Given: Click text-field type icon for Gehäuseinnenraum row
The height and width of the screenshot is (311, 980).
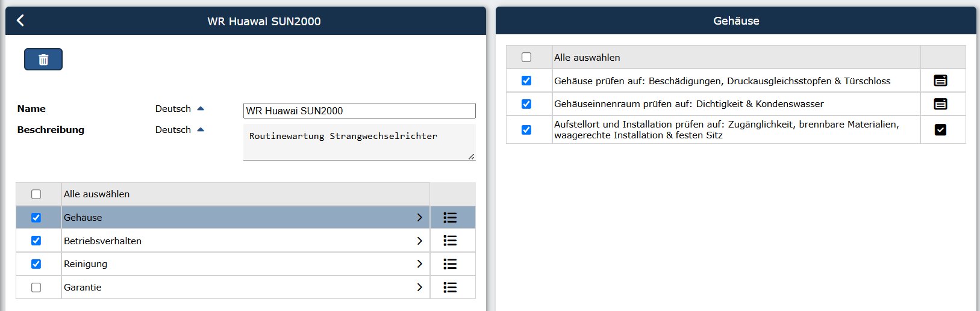Looking at the screenshot, I should pyautogui.click(x=940, y=104).
